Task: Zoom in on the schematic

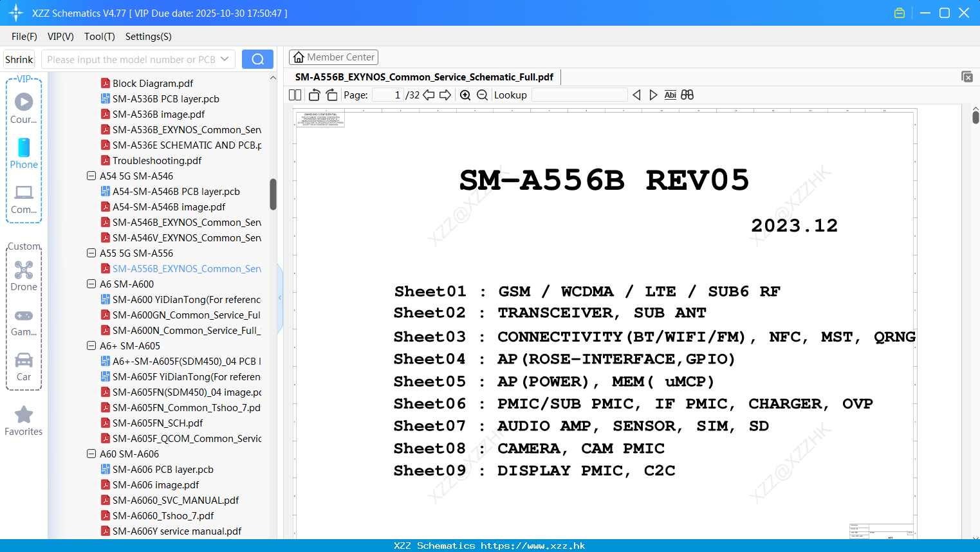Action: tap(465, 95)
